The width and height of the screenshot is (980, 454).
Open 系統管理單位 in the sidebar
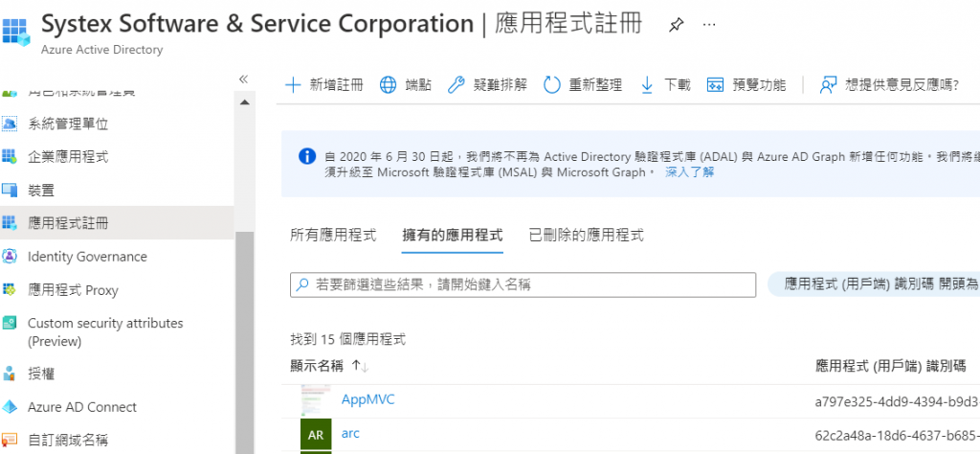68,124
